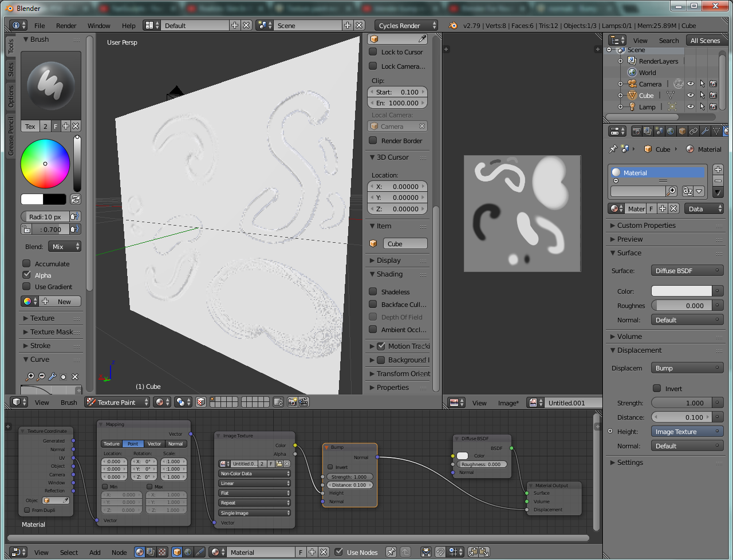Open the File menu
Viewport: 733px width, 560px height.
pyautogui.click(x=40, y=26)
